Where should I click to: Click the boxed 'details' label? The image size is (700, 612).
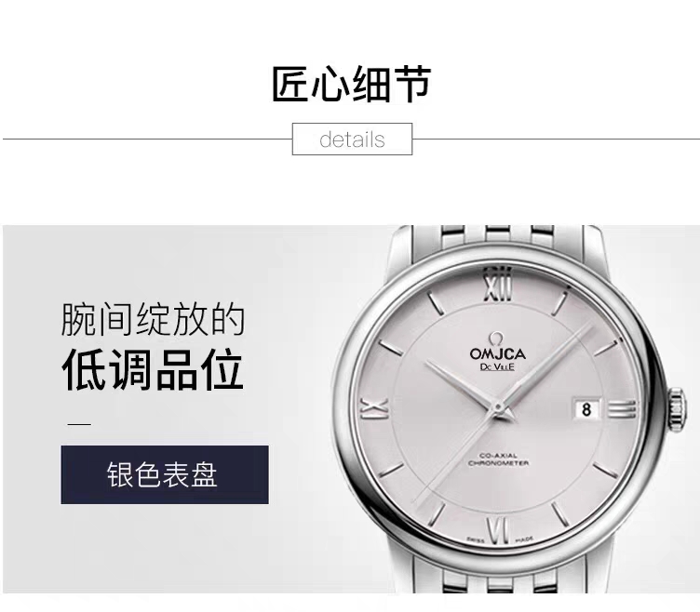tap(352, 140)
